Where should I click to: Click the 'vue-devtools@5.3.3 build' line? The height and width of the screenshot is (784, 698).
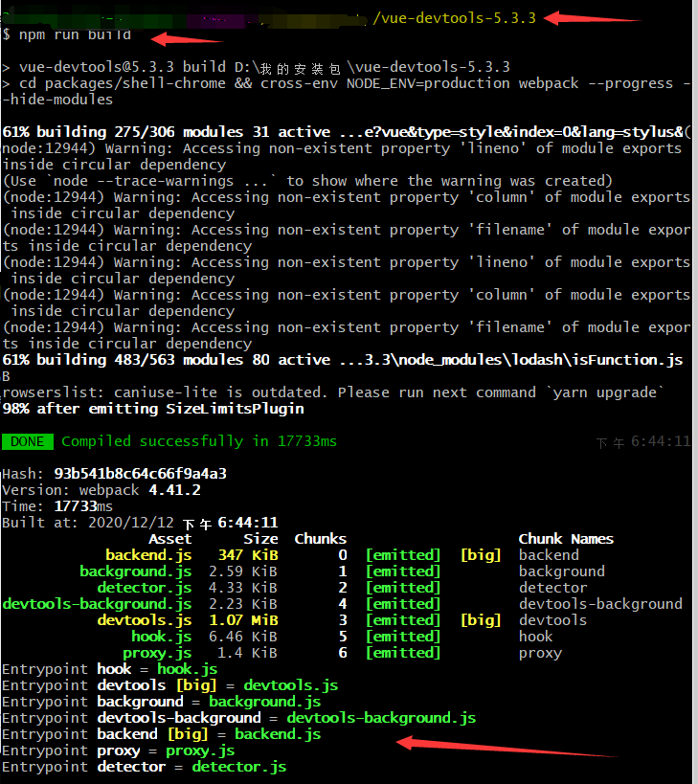[256, 67]
